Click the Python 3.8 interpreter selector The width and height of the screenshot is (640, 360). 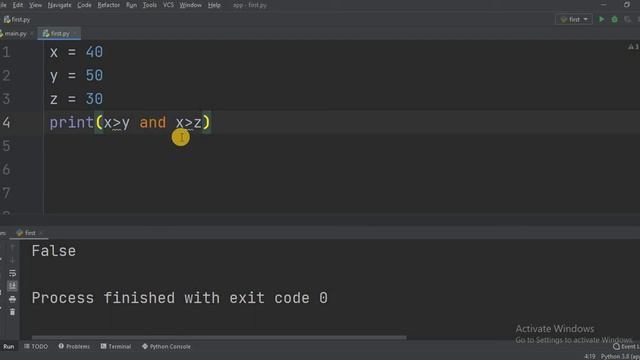620,356
